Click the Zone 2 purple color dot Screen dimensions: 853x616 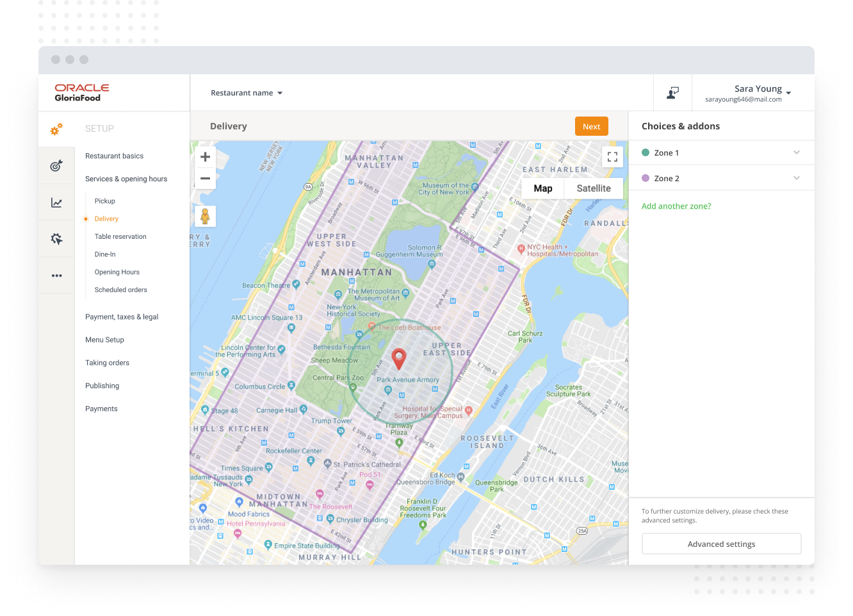(646, 178)
